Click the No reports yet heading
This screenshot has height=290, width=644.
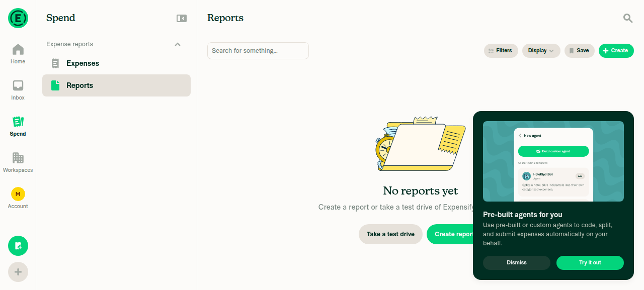[421, 191]
